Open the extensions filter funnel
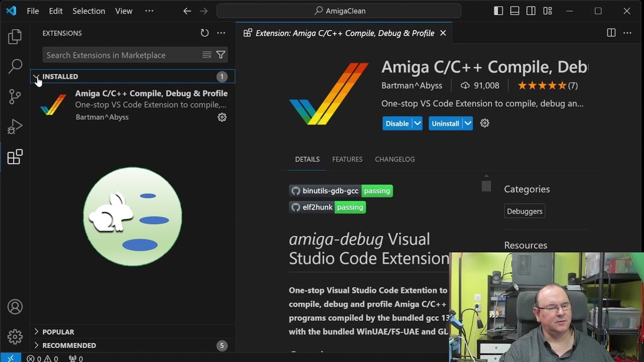The image size is (644, 362). (220, 55)
